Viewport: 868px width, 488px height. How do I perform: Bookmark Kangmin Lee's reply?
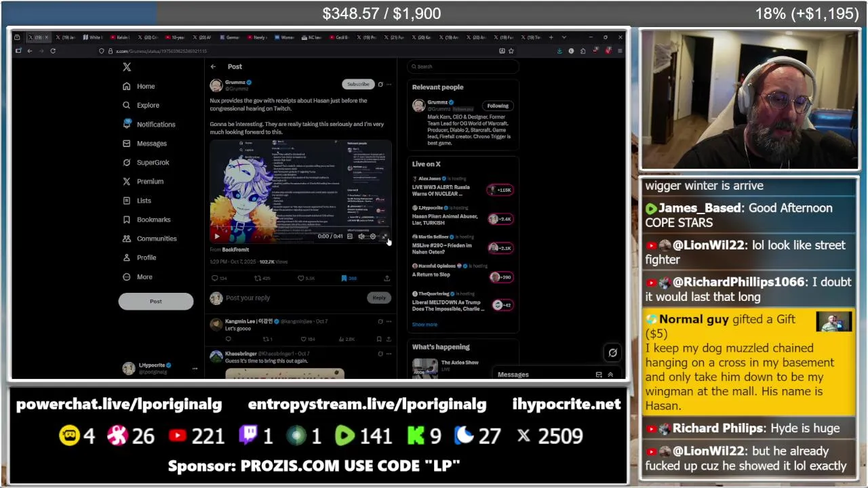pos(379,339)
